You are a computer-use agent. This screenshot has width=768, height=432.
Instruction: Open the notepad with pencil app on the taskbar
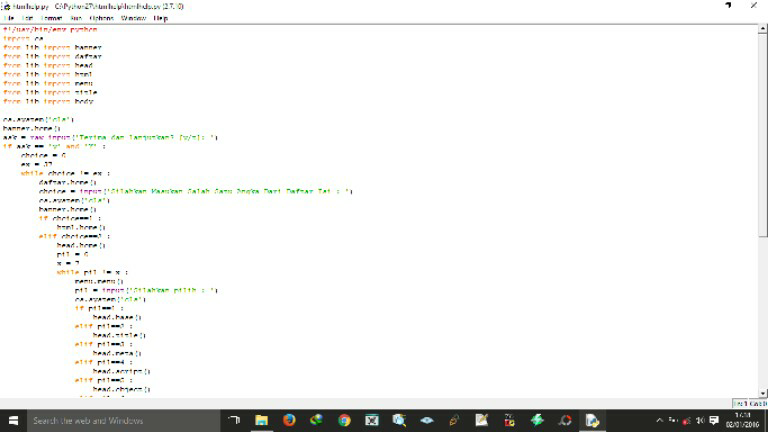481,421
